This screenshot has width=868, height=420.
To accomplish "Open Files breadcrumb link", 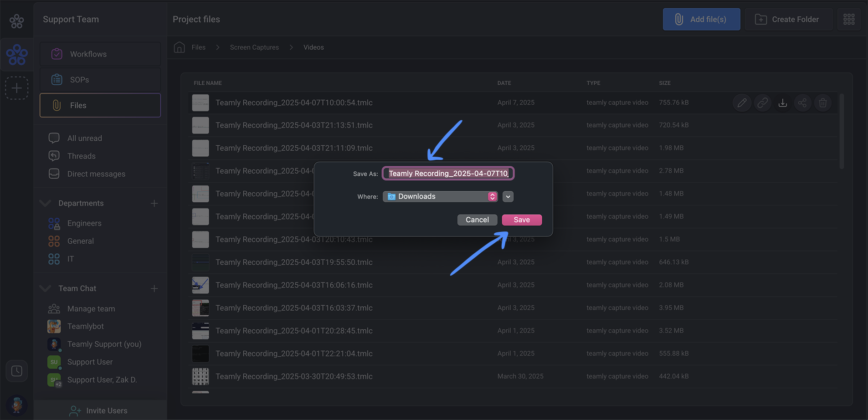I will 198,47.
